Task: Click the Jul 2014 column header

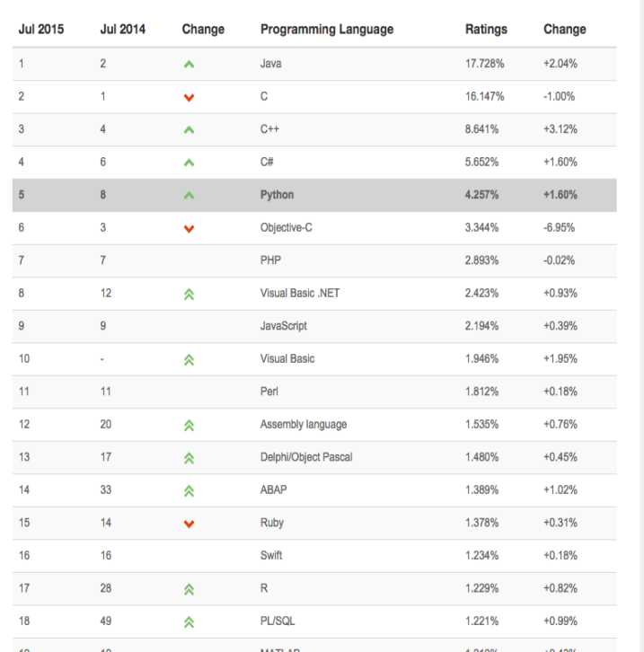Action: tap(123, 29)
